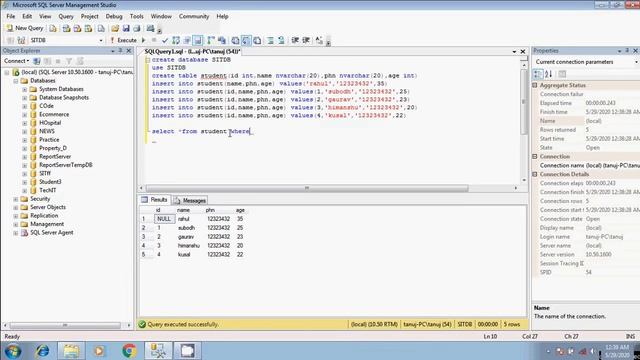Select the Student3 database in the tree
The height and width of the screenshot is (360, 640).
[x=50, y=182]
